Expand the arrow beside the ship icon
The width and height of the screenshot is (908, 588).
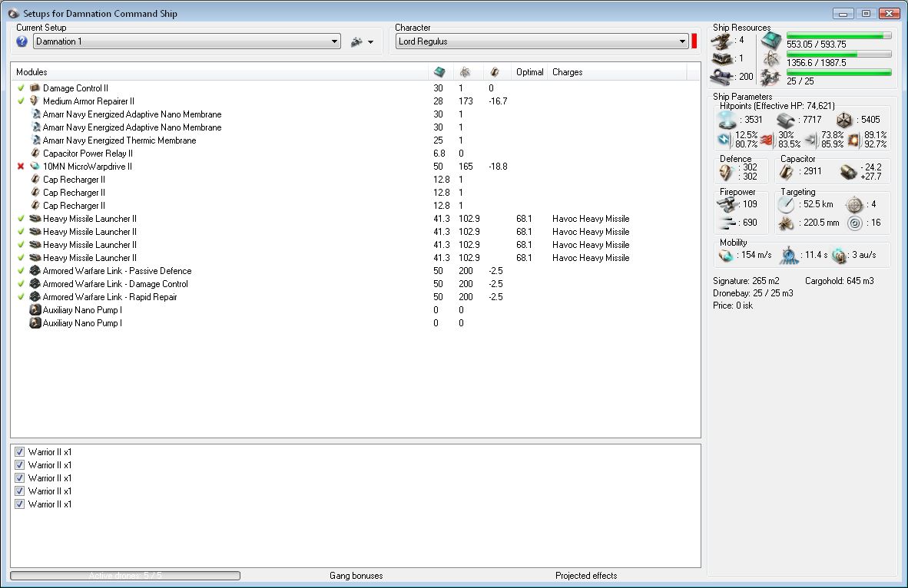370,42
